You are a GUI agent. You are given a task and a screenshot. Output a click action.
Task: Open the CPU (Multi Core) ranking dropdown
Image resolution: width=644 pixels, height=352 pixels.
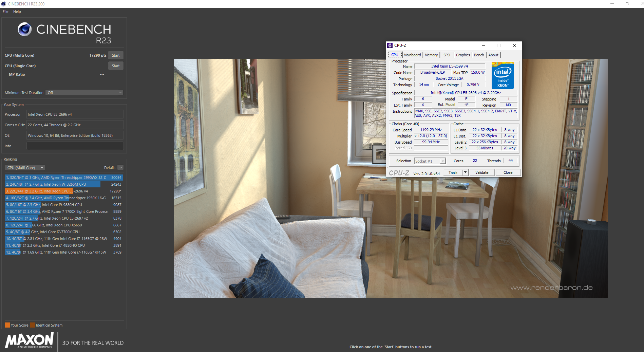(x=25, y=168)
